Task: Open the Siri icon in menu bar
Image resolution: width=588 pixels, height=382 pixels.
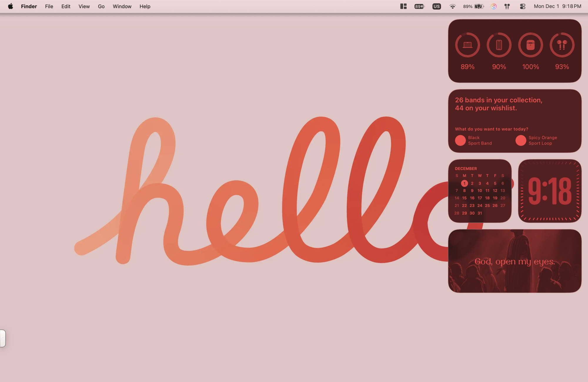Action: coord(494,6)
